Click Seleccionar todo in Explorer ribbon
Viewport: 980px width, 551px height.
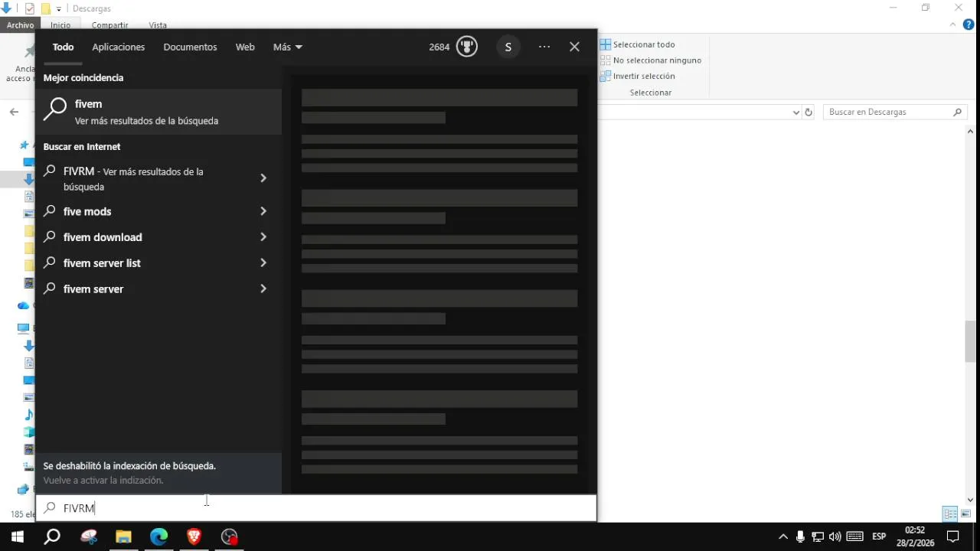pyautogui.click(x=637, y=44)
